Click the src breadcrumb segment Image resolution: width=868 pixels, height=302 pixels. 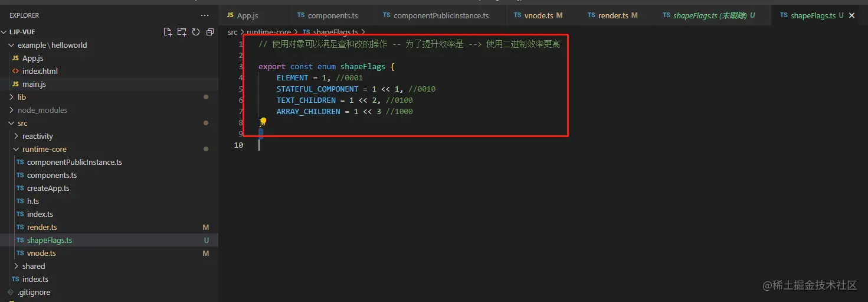point(233,32)
